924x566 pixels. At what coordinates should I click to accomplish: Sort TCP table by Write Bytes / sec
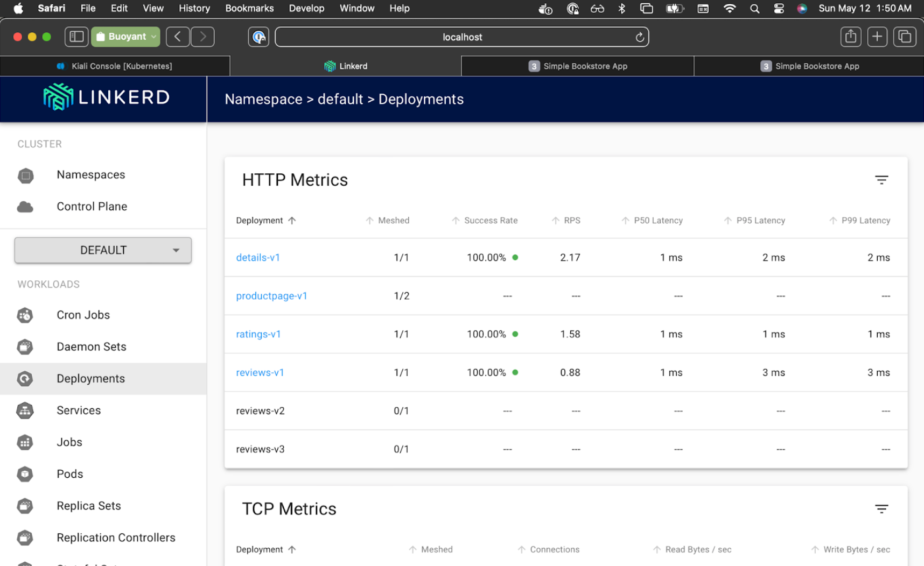850,549
